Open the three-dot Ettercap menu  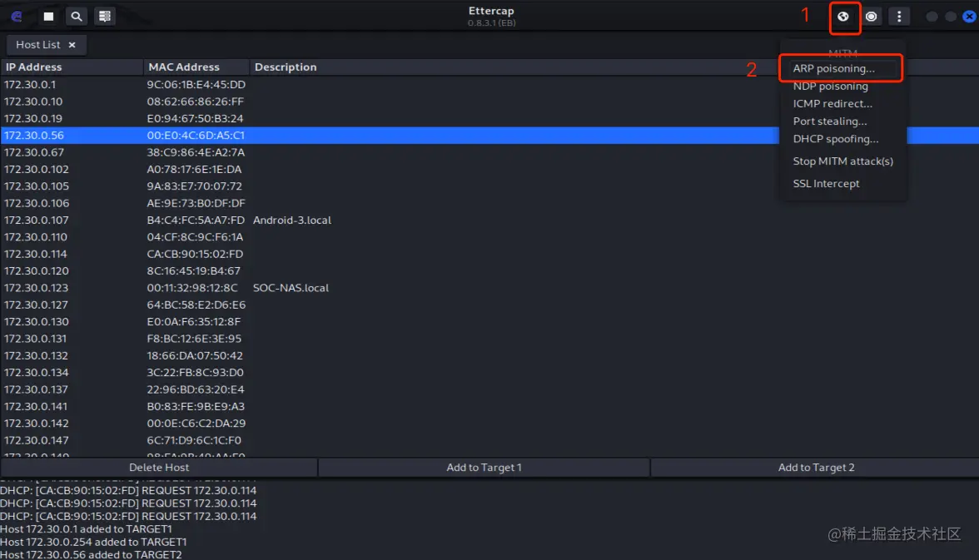[x=899, y=17]
